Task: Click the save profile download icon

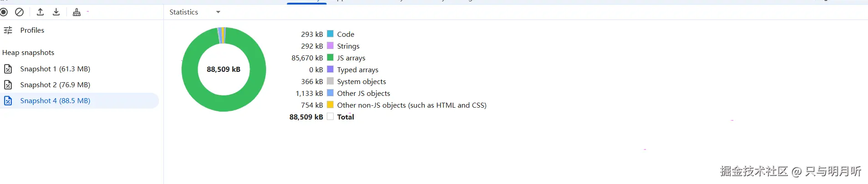Action: [56, 12]
